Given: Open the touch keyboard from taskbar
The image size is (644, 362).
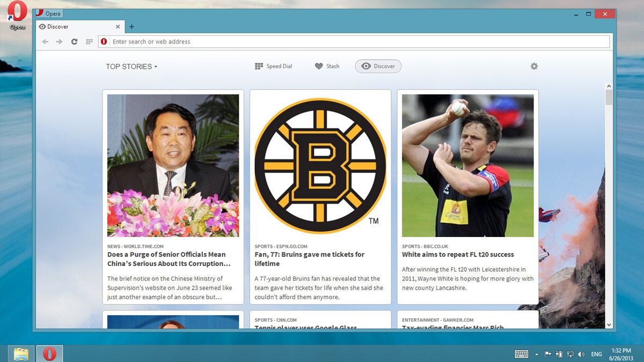Looking at the screenshot, I should tap(521, 354).
